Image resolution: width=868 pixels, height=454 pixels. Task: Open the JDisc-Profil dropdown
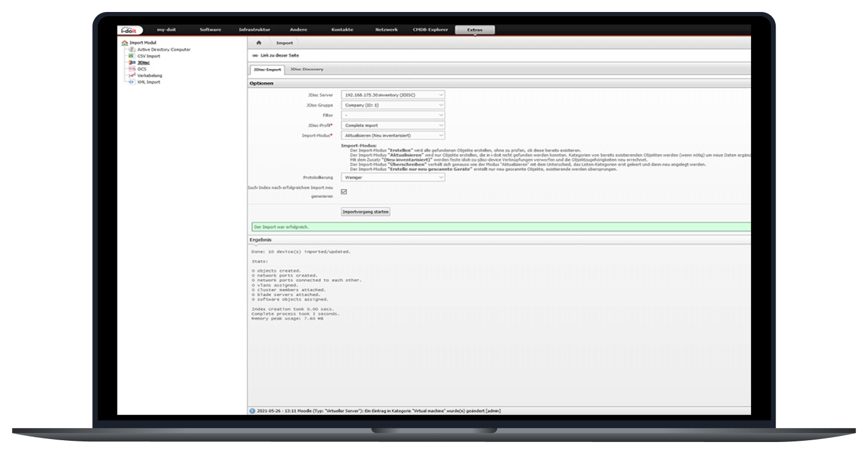pos(393,125)
